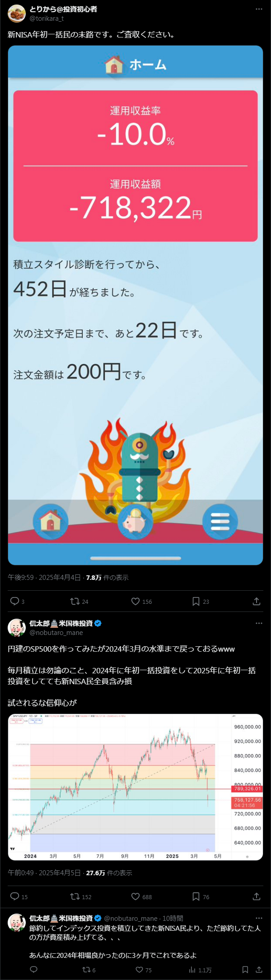The width and height of the screenshot is (271, 980).
Task: Open the @nobutaro_mane handle on main tweet
Action: click(56, 633)
